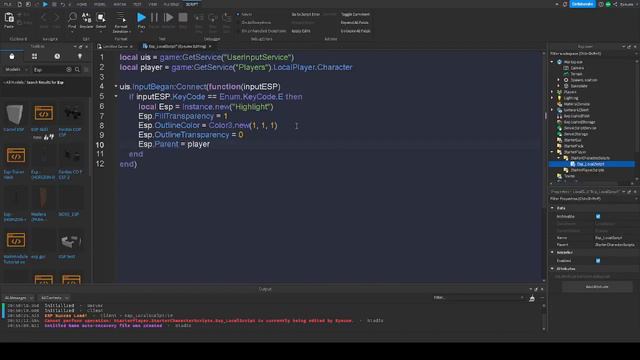Image resolution: width=640 pixels, height=360 pixels.
Task: Expand the Lighting tree node
Action: [x=552, y=98]
